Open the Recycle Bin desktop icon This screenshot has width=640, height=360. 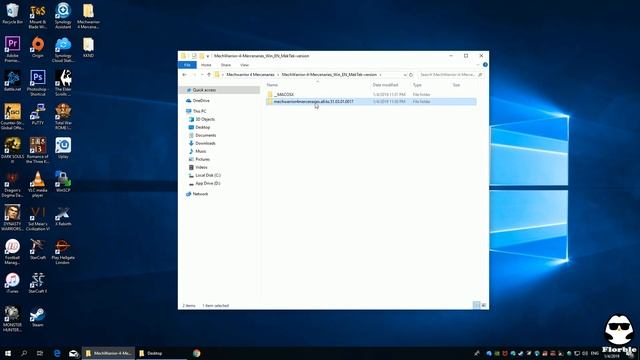pyautogui.click(x=12, y=13)
